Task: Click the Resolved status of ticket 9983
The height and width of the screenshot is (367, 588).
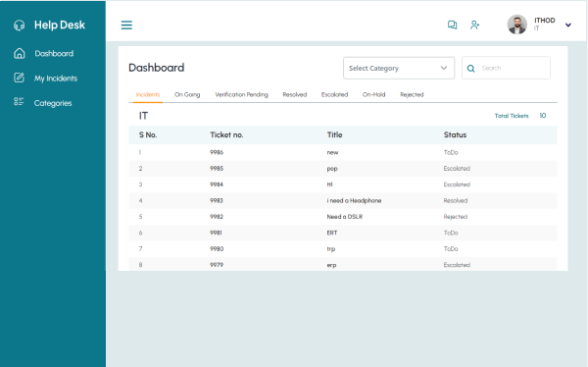Action: point(456,200)
